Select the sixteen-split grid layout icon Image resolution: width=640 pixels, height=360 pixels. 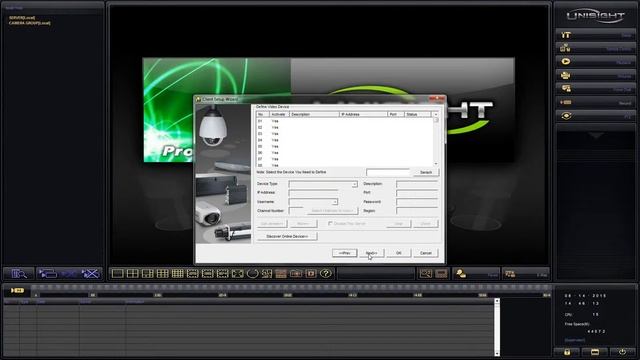coord(178,273)
